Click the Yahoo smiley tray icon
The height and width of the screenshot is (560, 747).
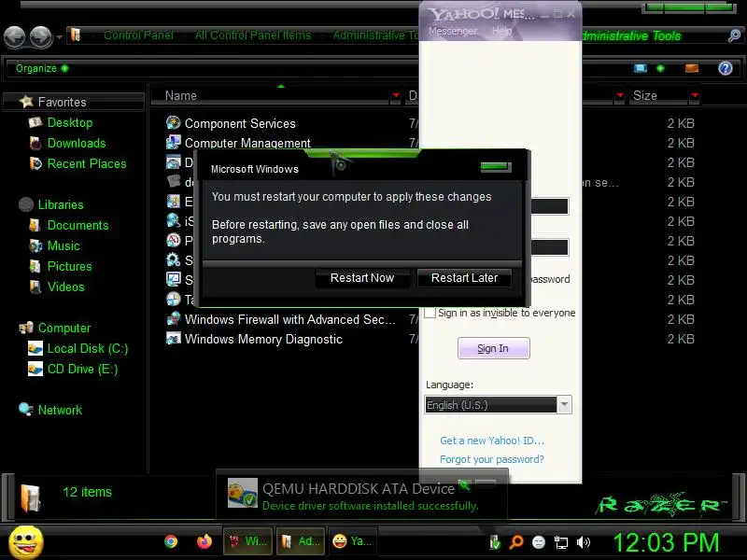tap(539, 542)
